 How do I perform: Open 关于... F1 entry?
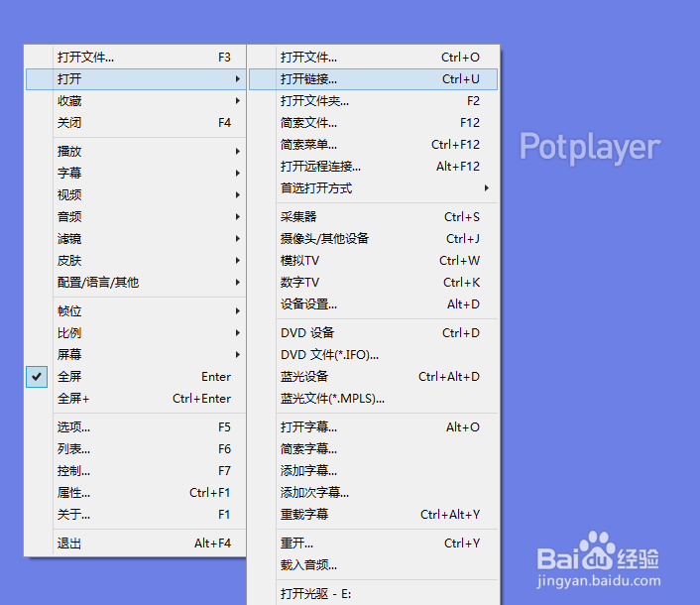[136, 515]
